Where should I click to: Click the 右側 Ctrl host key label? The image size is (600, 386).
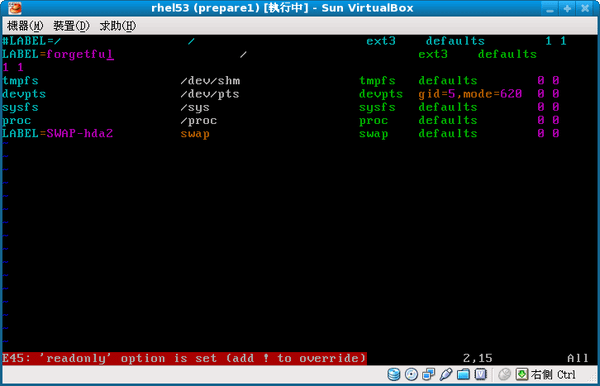[553, 374]
